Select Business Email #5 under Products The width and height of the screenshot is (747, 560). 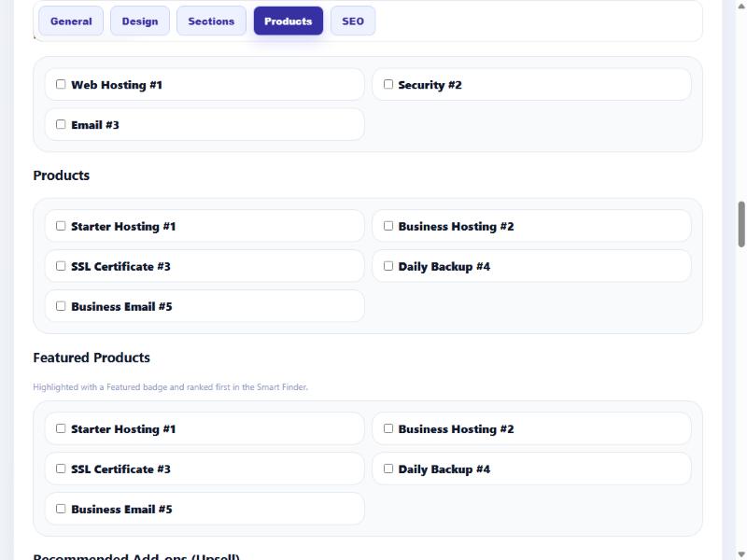pyautogui.click(x=61, y=306)
